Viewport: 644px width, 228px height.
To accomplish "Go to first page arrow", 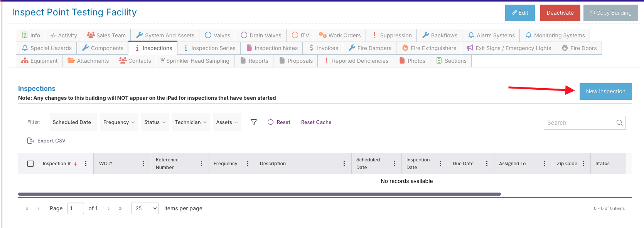I will [x=27, y=208].
